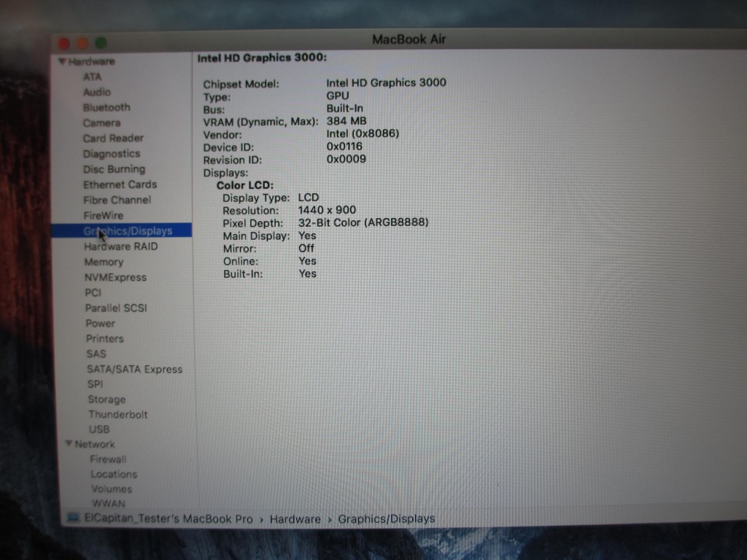Open Fibre Channel information
Screen dimensions: 747x560
(x=117, y=200)
